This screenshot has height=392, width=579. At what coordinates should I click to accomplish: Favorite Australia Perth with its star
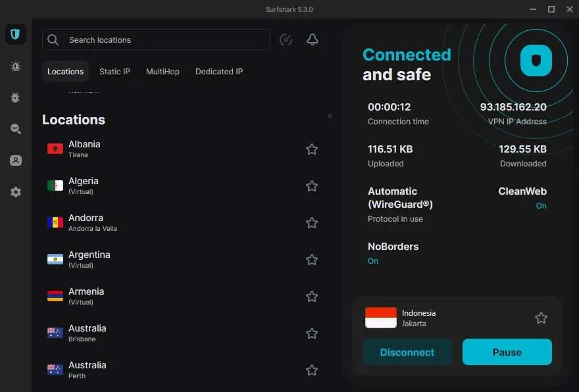click(312, 370)
